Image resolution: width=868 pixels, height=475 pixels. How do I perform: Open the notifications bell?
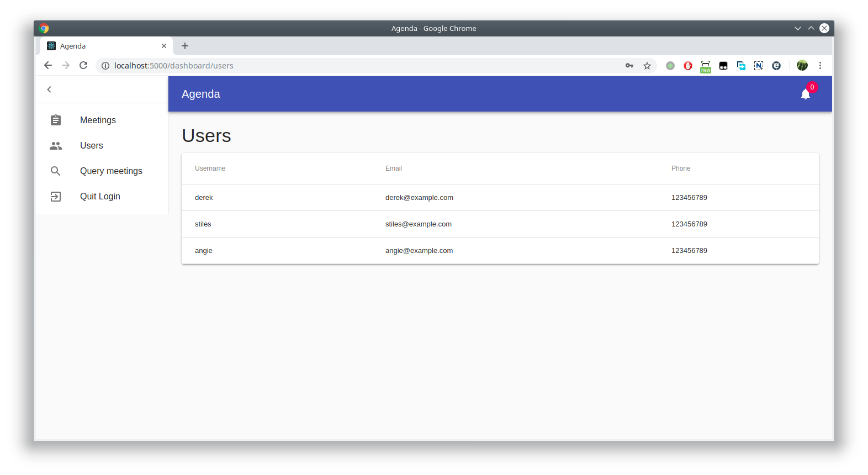click(806, 94)
